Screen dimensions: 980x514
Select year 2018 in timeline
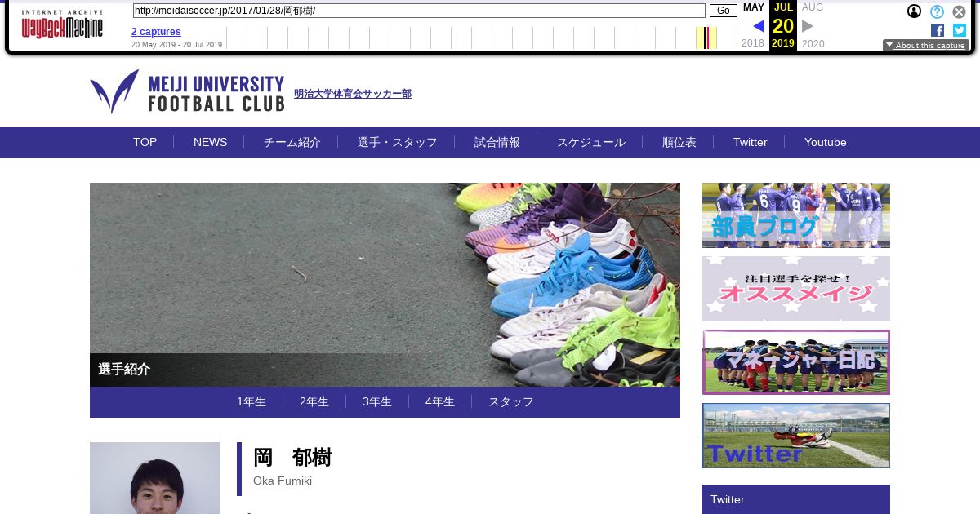pyautogui.click(x=753, y=43)
